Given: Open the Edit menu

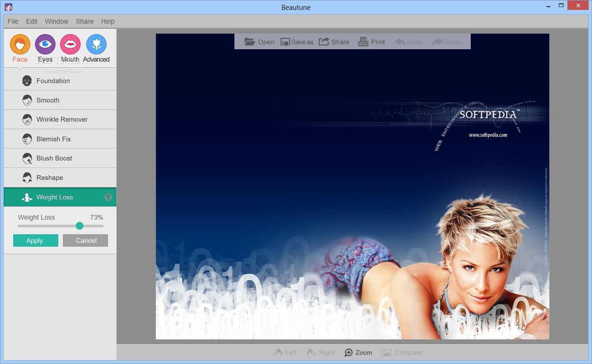Looking at the screenshot, I should (x=32, y=21).
